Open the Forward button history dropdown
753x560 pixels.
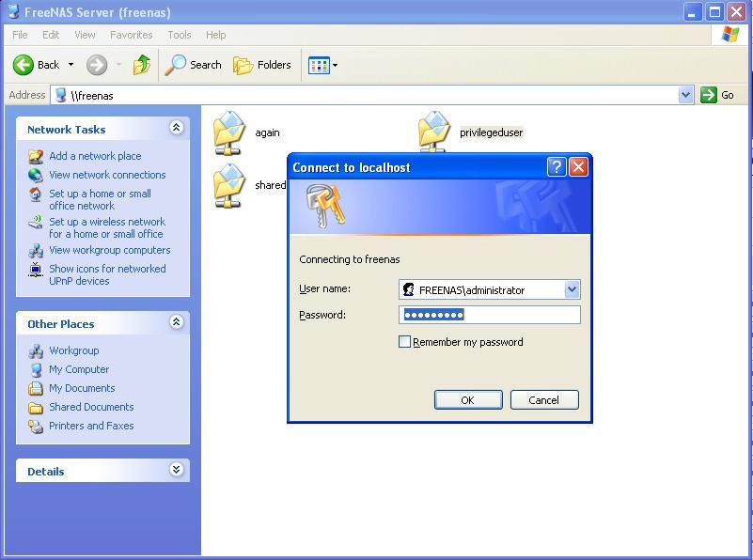[118, 65]
